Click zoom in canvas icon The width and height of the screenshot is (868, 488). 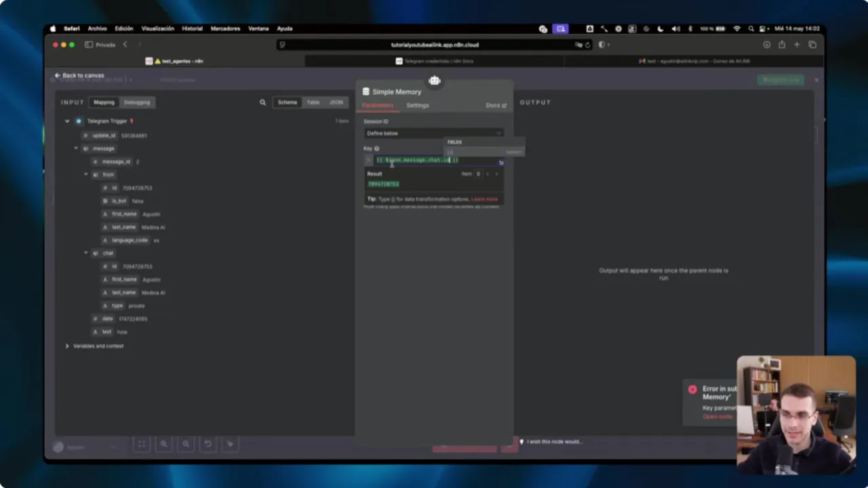coord(163,444)
